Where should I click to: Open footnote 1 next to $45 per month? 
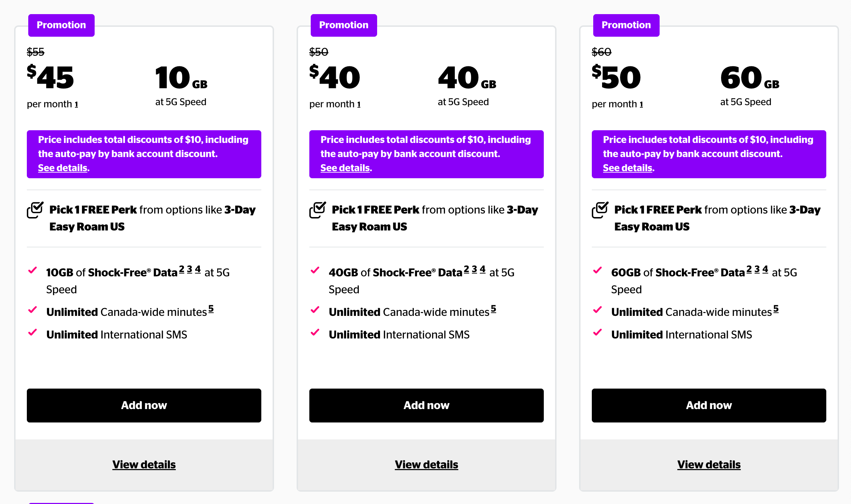point(76,104)
